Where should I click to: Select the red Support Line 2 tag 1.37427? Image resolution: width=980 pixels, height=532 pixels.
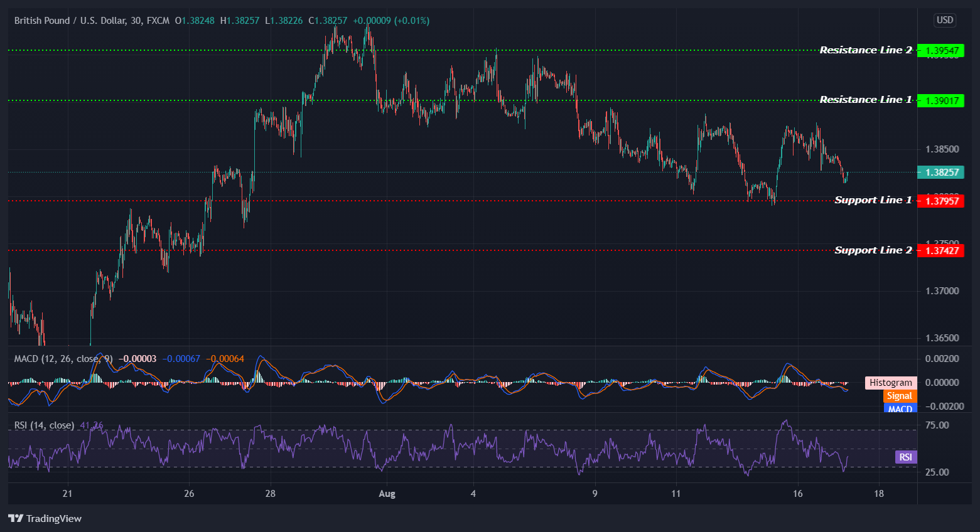[940, 250]
